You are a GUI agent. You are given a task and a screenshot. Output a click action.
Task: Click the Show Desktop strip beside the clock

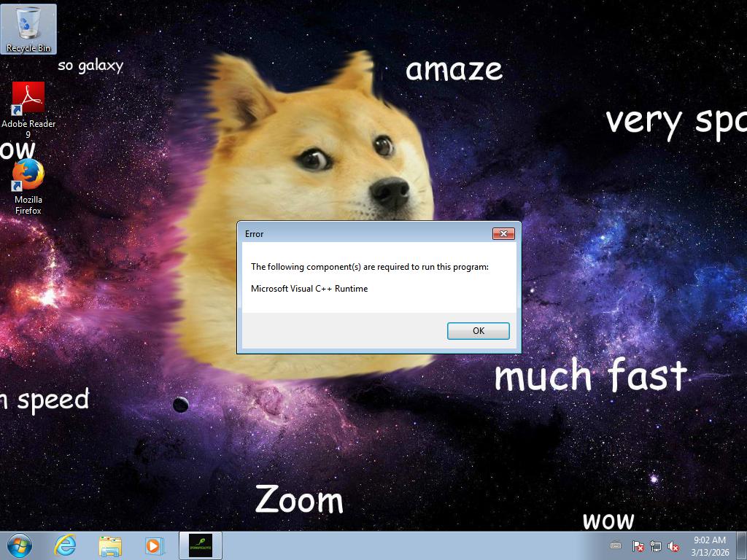coord(742,545)
